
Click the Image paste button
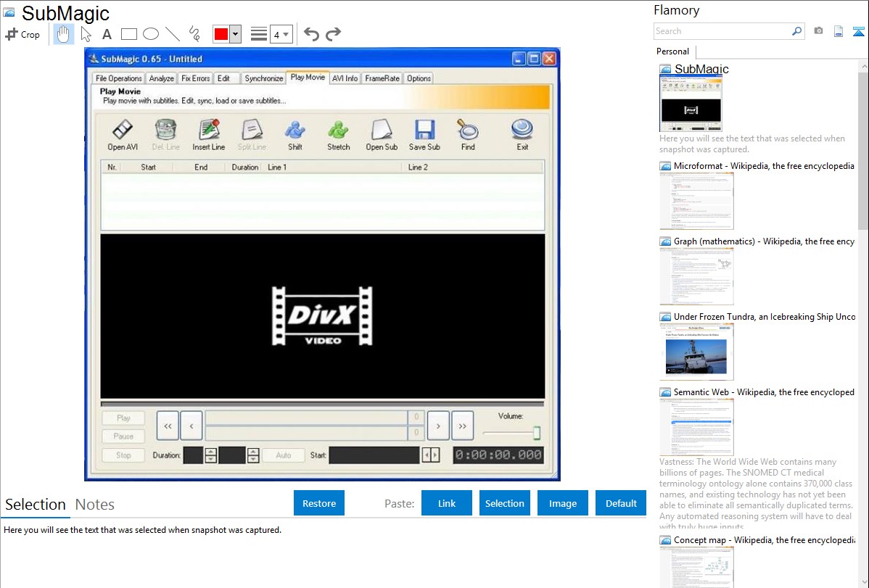point(562,503)
